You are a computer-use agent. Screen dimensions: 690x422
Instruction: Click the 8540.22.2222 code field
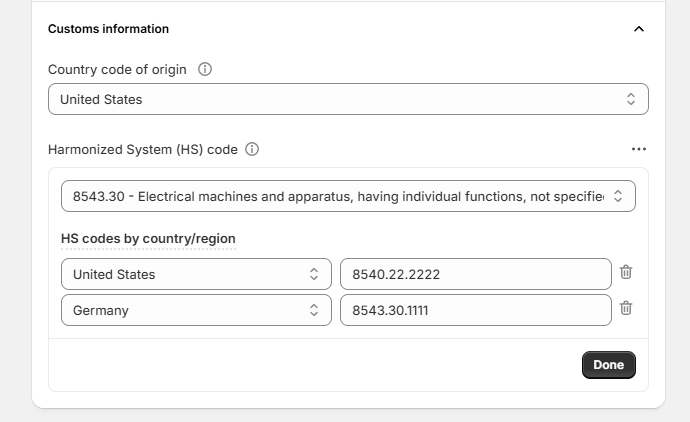475,274
